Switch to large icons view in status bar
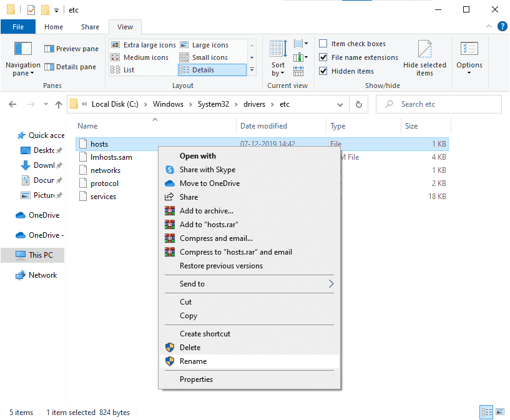The height and width of the screenshot is (420, 510). 500,412
